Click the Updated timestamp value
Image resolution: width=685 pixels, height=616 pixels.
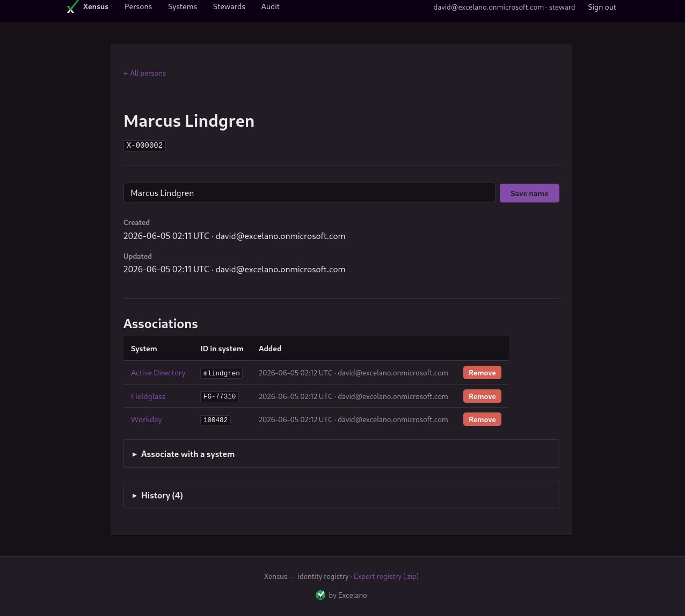coord(235,269)
